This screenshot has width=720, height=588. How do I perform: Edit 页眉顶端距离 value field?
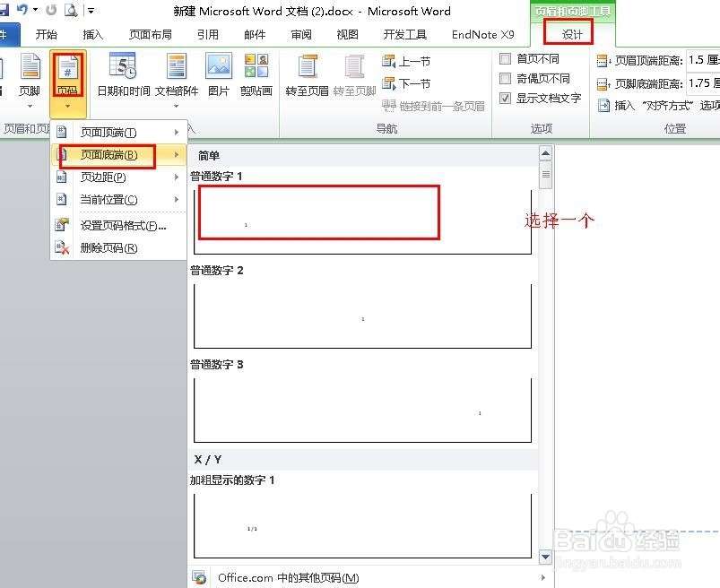pos(703,60)
